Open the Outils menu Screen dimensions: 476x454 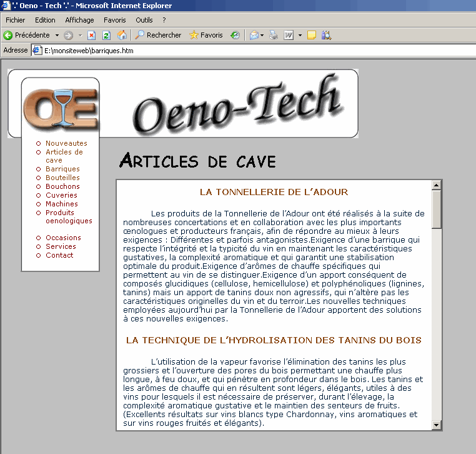coord(144,20)
